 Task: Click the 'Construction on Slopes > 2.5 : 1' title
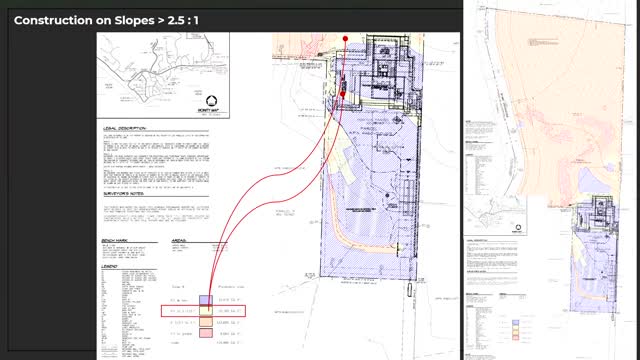(x=106, y=20)
